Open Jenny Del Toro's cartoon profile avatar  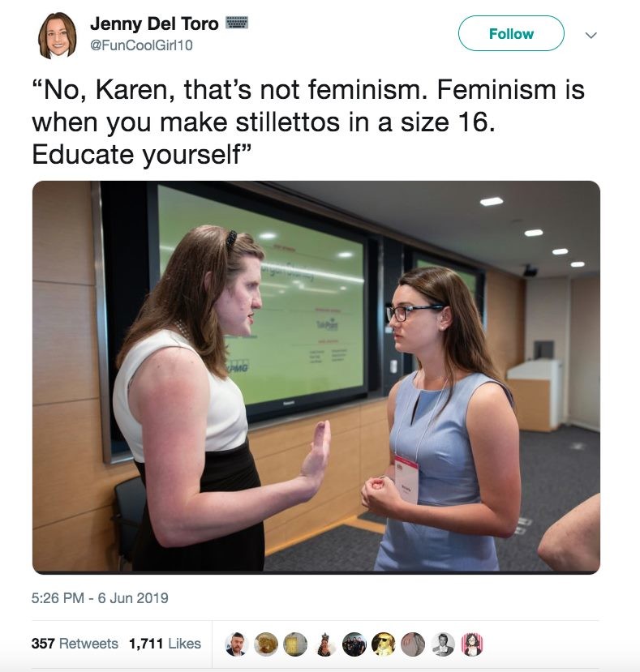point(58,35)
